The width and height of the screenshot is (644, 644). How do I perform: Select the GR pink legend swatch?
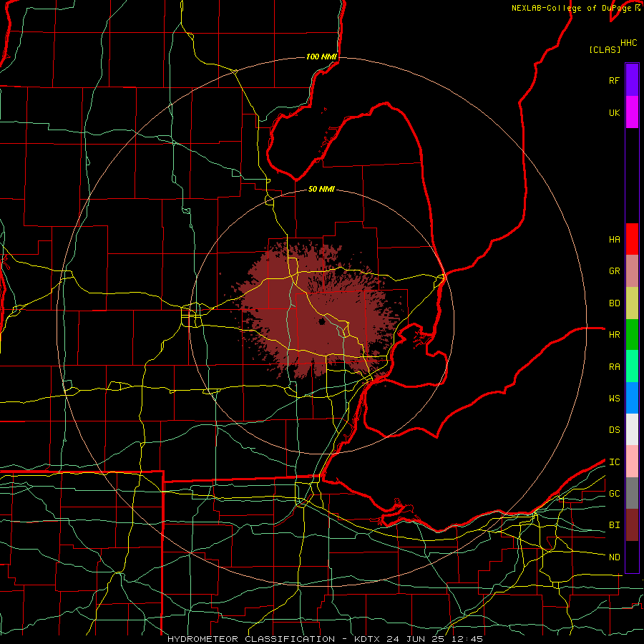pos(632,271)
